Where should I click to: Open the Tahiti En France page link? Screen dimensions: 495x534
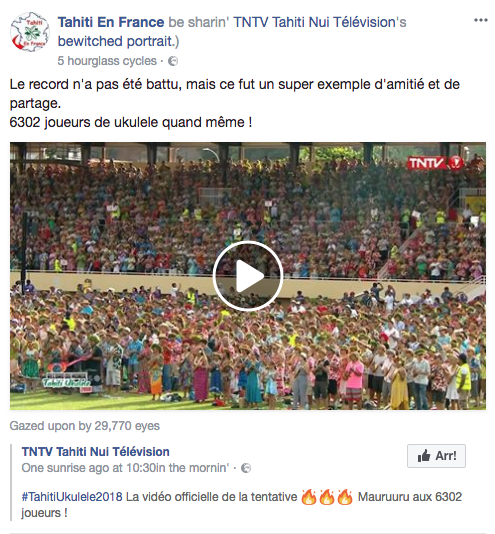point(111,22)
